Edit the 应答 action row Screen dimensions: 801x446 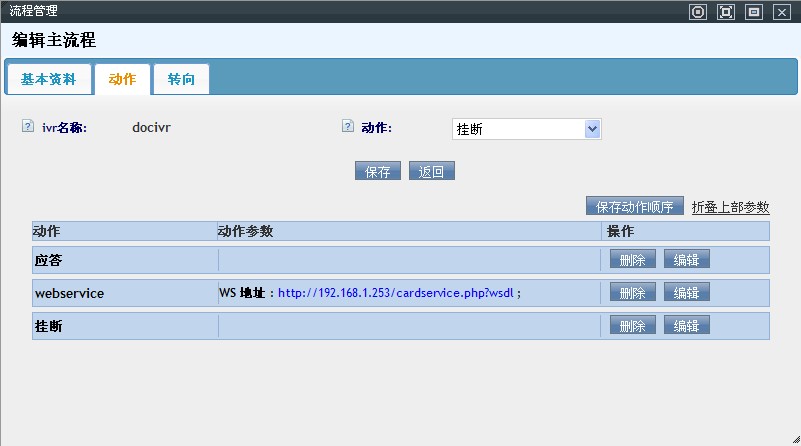(x=686, y=260)
